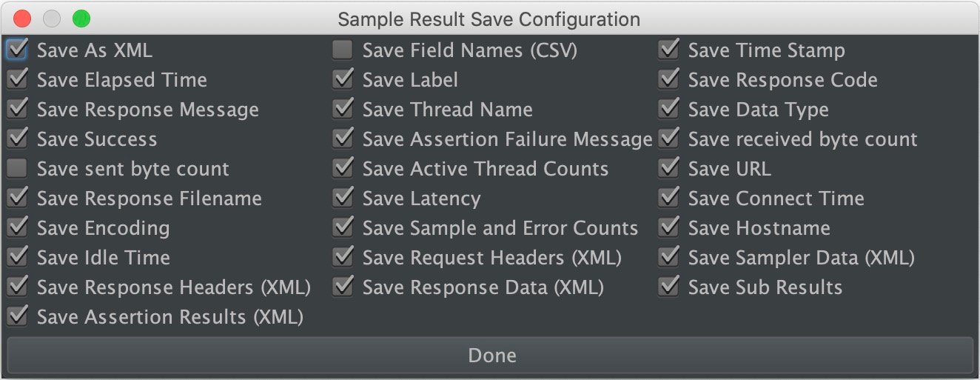Screen dimensions: 980x380
Task: Enable Save Field Names (CSV) option
Action: [343, 50]
